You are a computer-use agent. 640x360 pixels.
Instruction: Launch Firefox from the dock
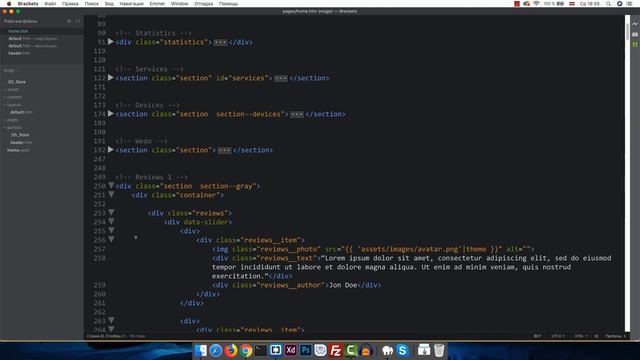(231, 350)
